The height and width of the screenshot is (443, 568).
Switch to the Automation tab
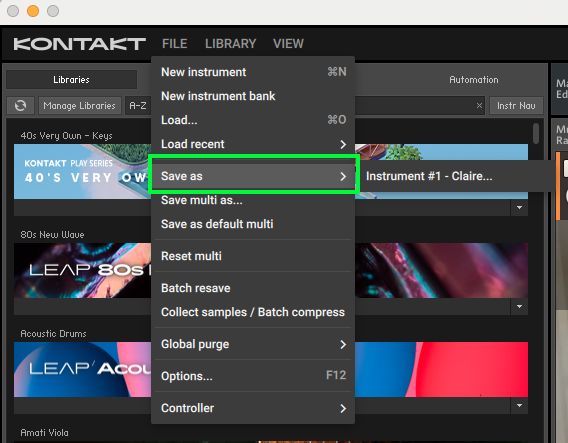pyautogui.click(x=473, y=80)
